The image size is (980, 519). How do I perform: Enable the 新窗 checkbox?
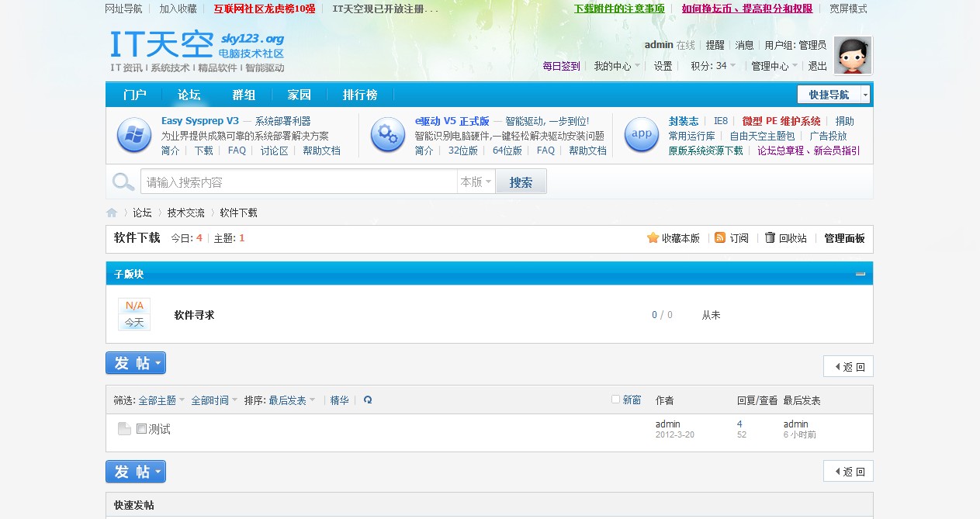(x=615, y=400)
